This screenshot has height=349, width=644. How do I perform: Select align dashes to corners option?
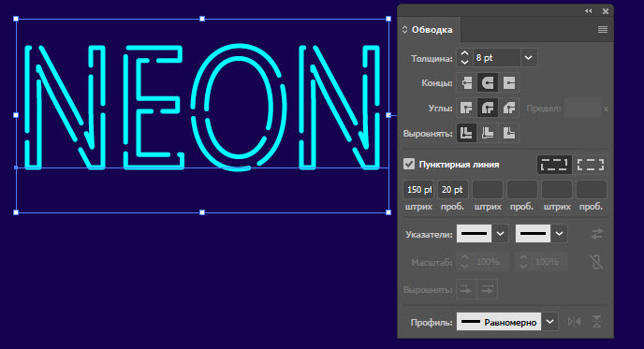click(591, 165)
